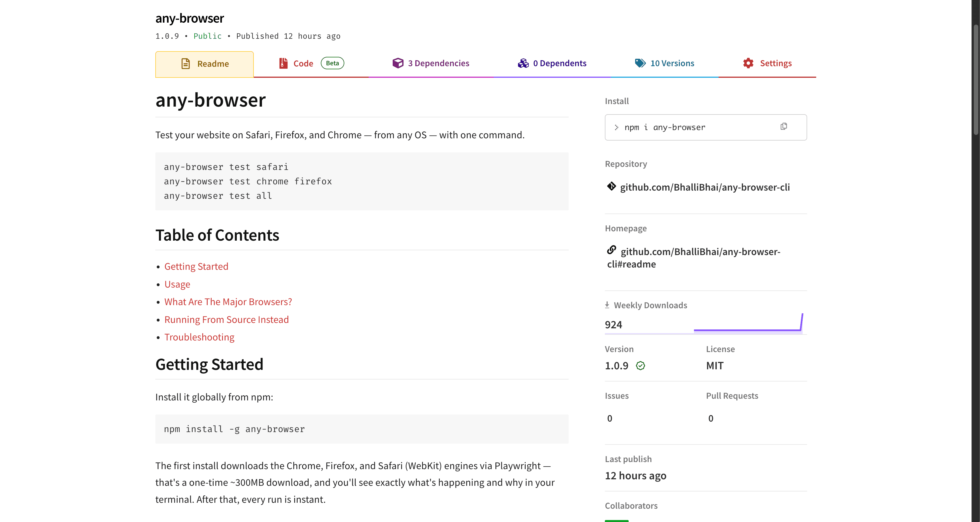Click the 'npm install -g any-browser' code block
The height and width of the screenshot is (522, 980).
point(361,429)
